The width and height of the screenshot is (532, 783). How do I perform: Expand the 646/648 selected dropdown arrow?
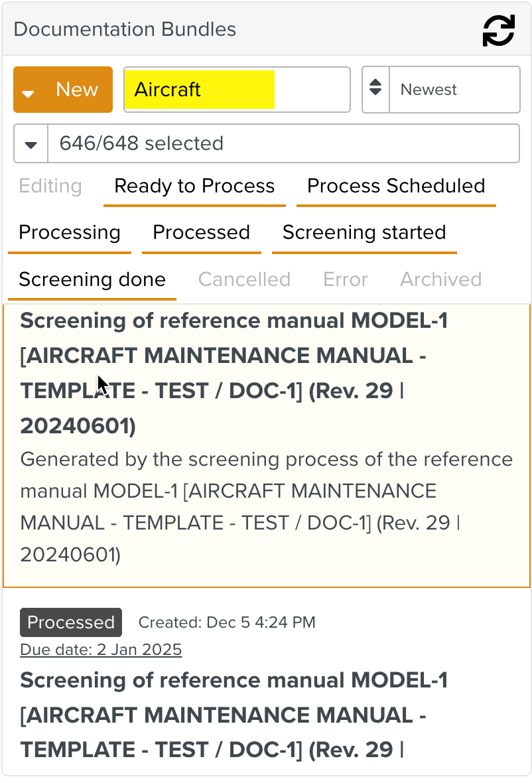[31, 144]
